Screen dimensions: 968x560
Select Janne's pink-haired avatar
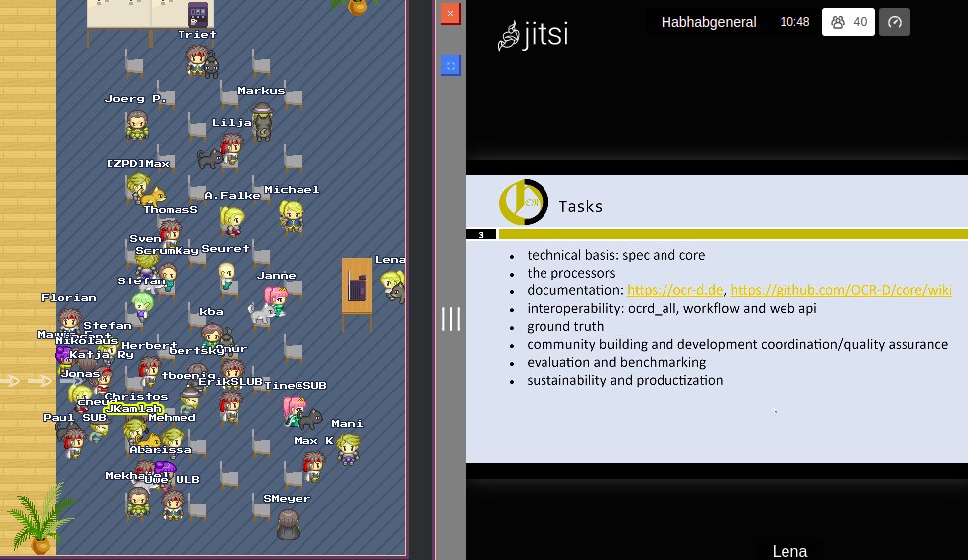276,301
